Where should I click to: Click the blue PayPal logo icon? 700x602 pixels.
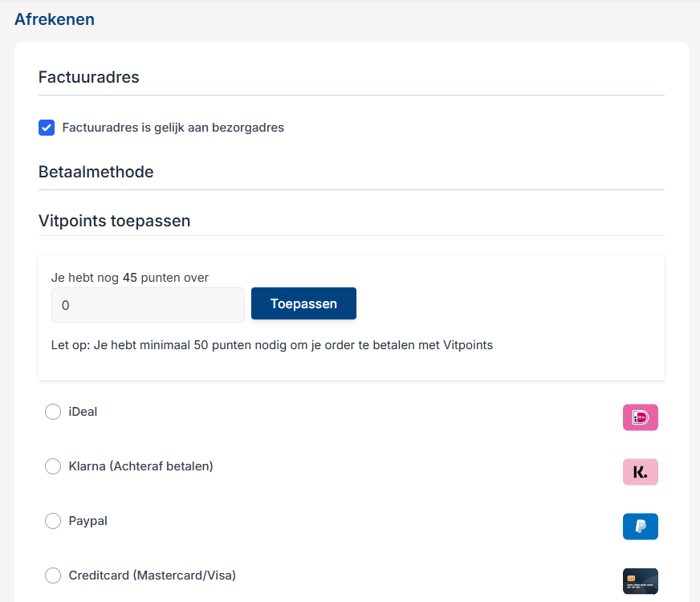click(640, 527)
